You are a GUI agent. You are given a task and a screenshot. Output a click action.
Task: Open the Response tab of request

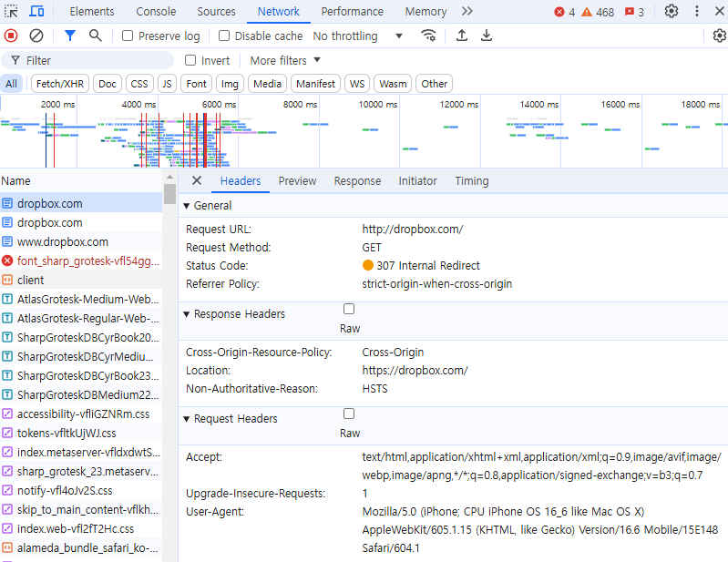[x=357, y=180]
